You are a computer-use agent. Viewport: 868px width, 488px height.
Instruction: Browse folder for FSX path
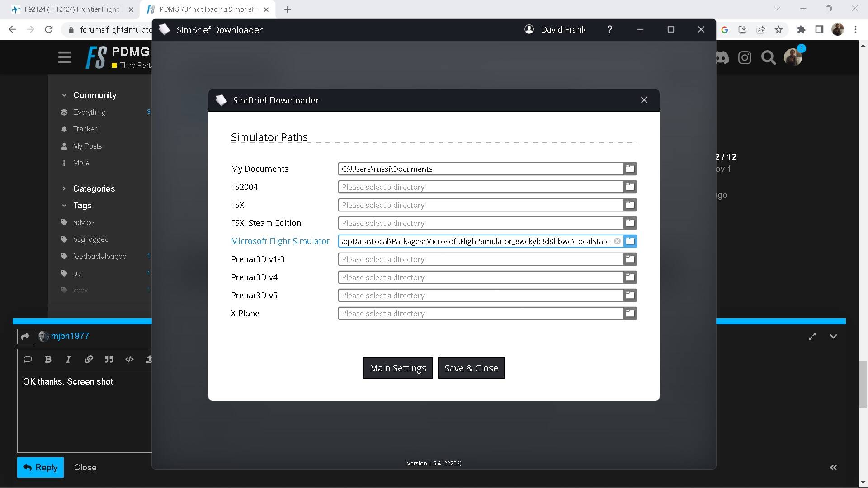(630, 205)
